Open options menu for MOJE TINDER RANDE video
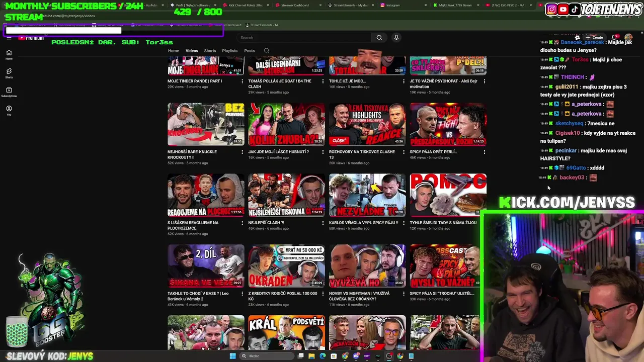This screenshot has width=644, height=362. (242, 81)
